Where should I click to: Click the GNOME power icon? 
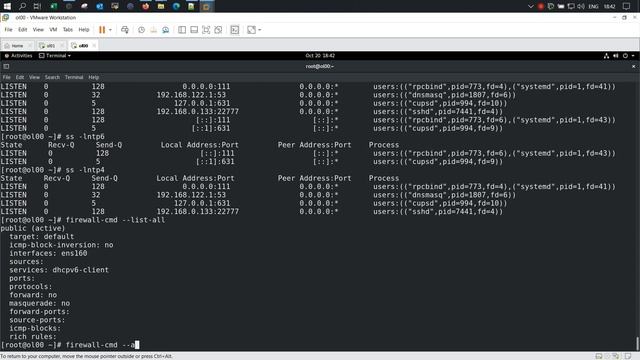point(625,56)
